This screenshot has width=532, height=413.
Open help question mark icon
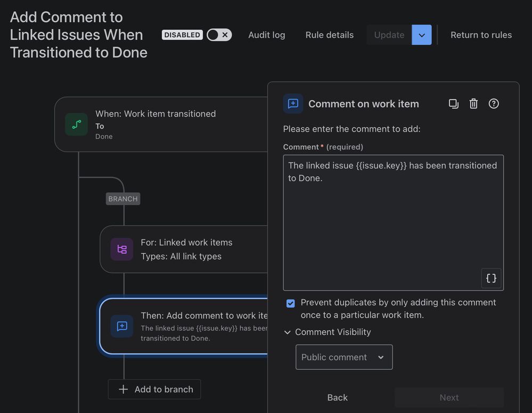tap(493, 104)
